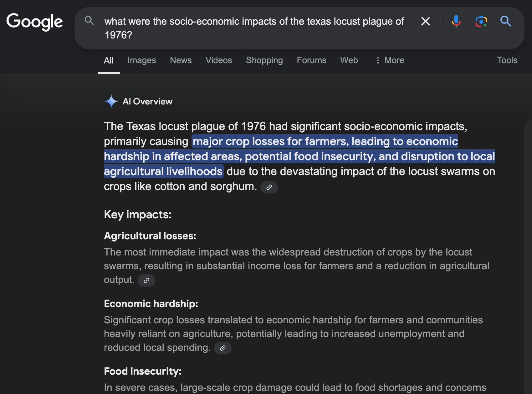Click the paragraph starting 'Significant crop losses'
Screen dimensions: 532x394
point(294,334)
